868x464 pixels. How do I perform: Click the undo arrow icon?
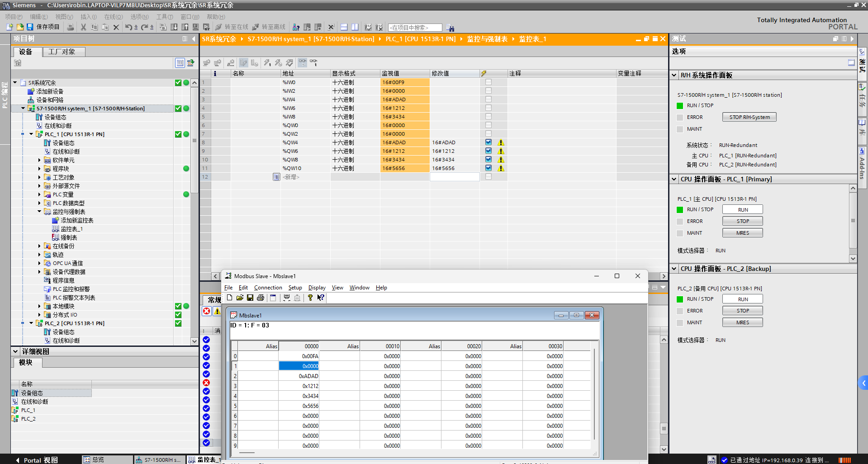tap(128, 27)
